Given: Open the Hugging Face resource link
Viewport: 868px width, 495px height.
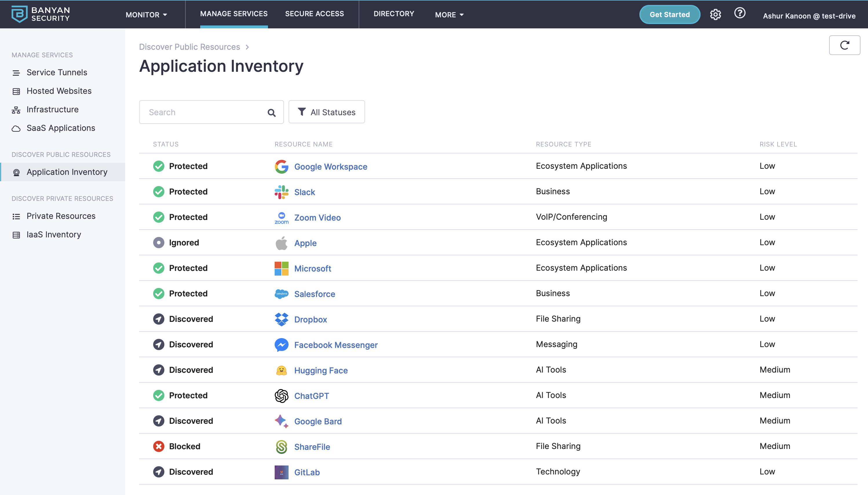Looking at the screenshot, I should (321, 370).
